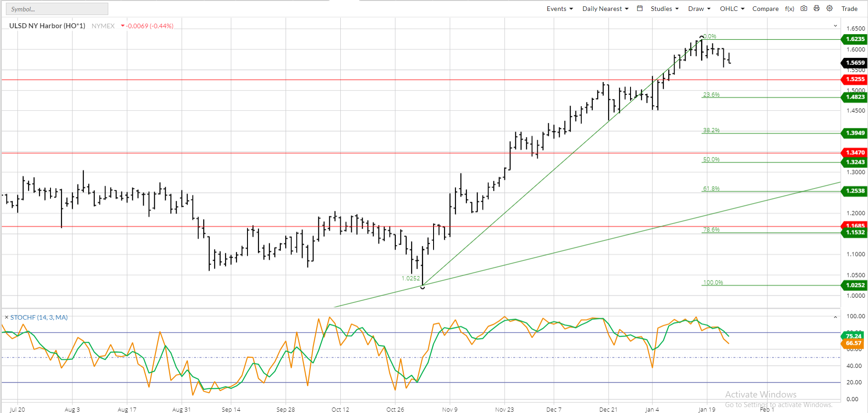Open the f(x) expressions tool
This screenshot has height=413, width=868.
(x=790, y=9)
